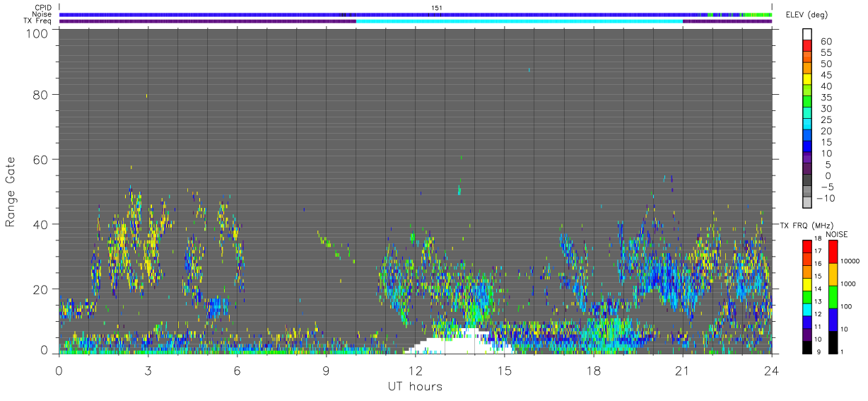Click the white top segment of ELEV colorbar
This screenshot has width=868, height=401.
(807, 34)
